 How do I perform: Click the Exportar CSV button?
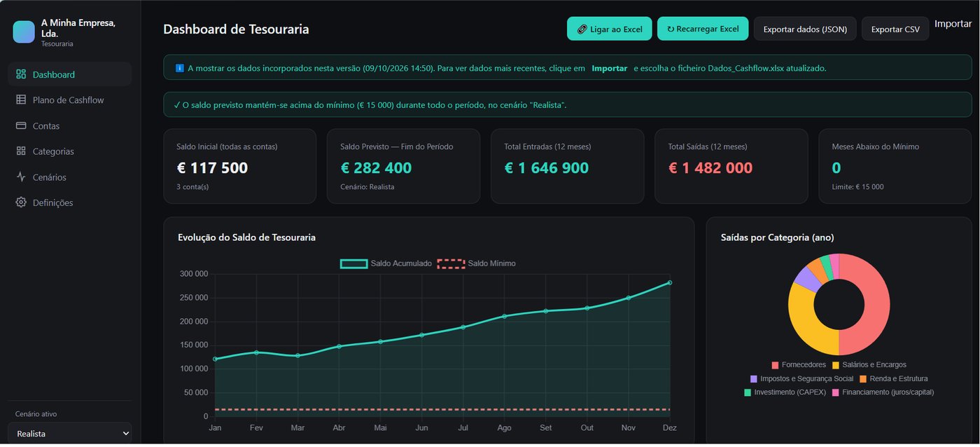tap(895, 29)
